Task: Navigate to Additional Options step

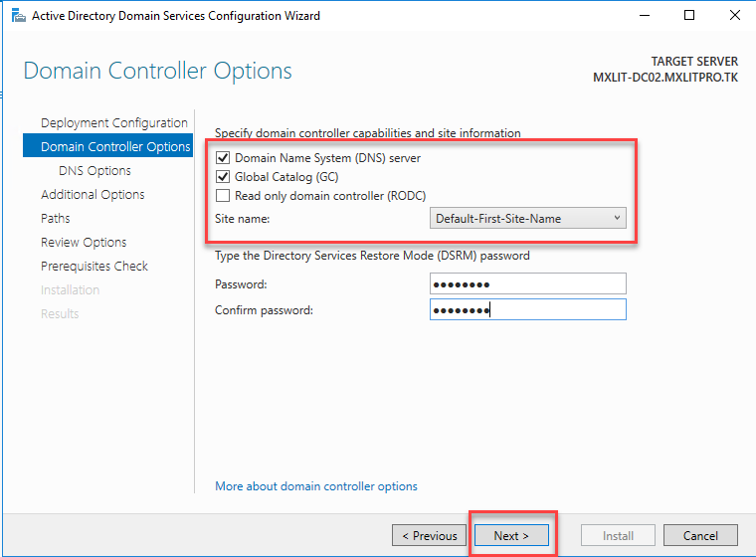Action: (x=93, y=194)
